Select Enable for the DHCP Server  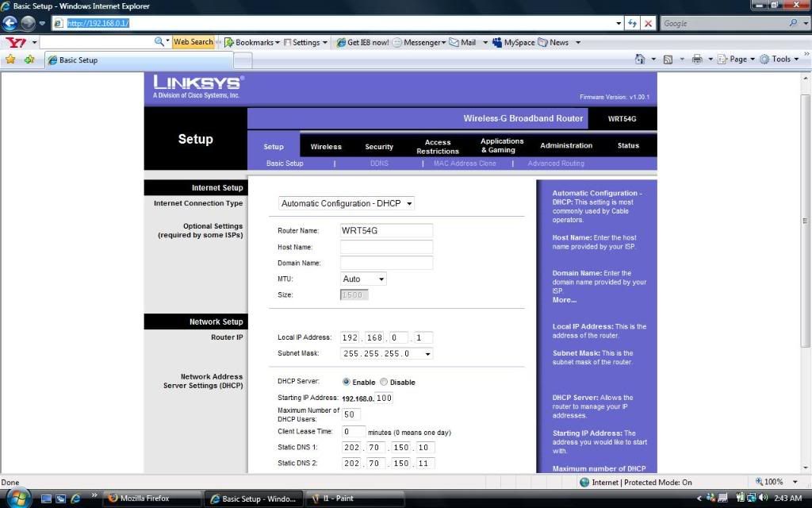[346, 382]
